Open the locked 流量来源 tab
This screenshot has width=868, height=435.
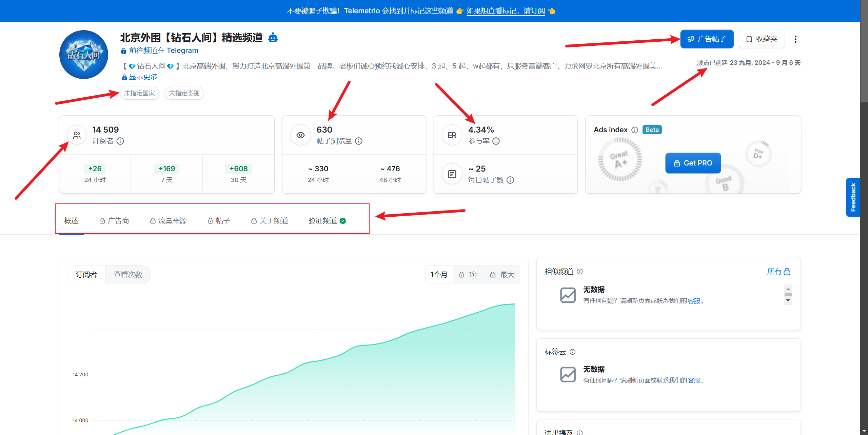[x=169, y=221]
